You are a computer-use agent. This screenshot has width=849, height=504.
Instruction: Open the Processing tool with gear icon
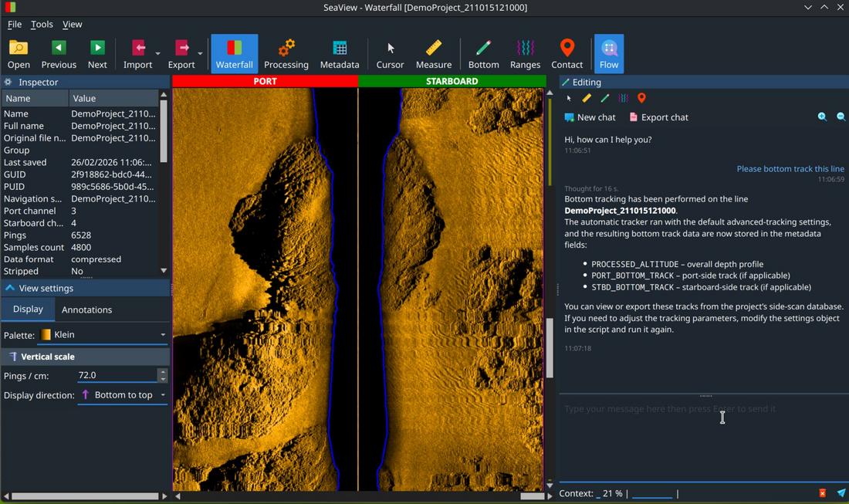click(286, 54)
